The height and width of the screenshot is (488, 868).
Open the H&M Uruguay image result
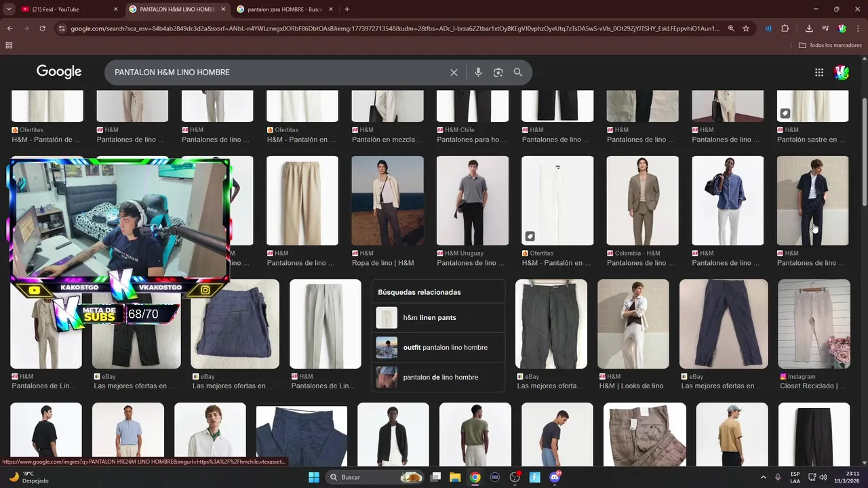coord(472,201)
